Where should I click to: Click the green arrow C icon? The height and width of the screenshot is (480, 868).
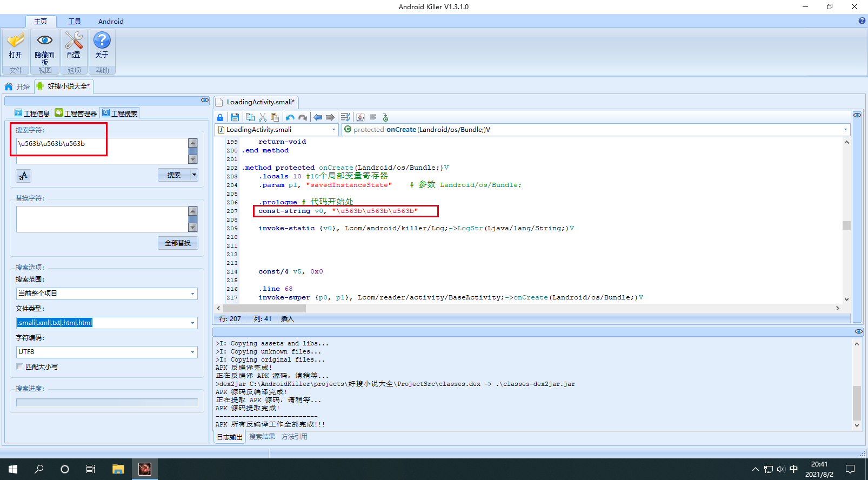[x=385, y=117]
